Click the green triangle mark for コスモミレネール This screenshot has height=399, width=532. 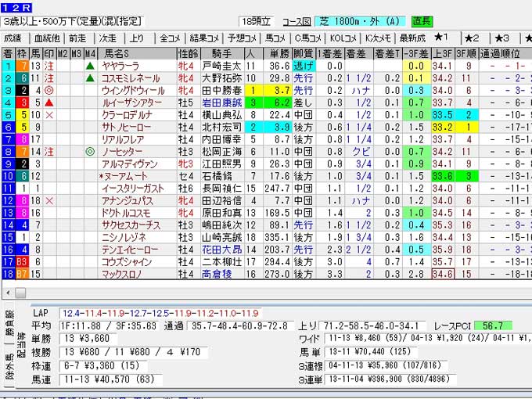(x=91, y=78)
